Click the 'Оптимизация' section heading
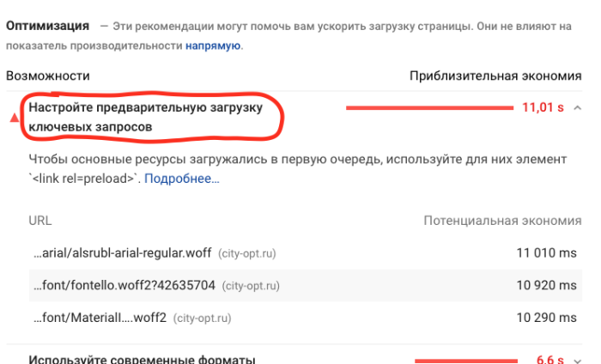Viewport: 601px width, 364px height. pos(47,26)
